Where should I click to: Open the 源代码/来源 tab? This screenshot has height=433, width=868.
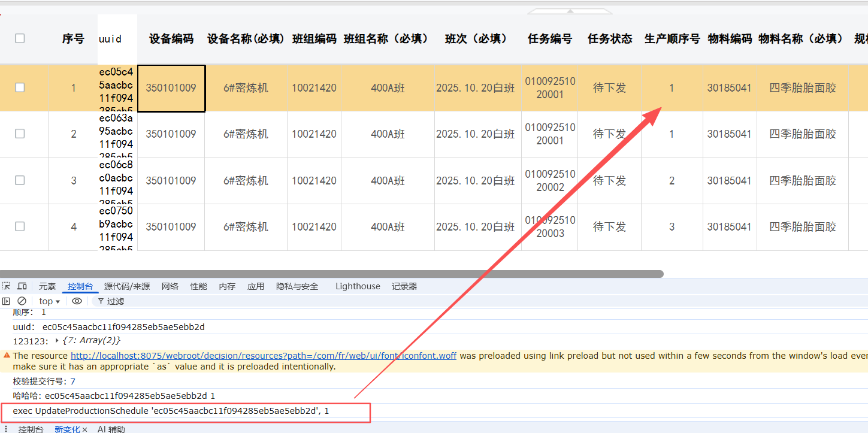pyautogui.click(x=127, y=286)
